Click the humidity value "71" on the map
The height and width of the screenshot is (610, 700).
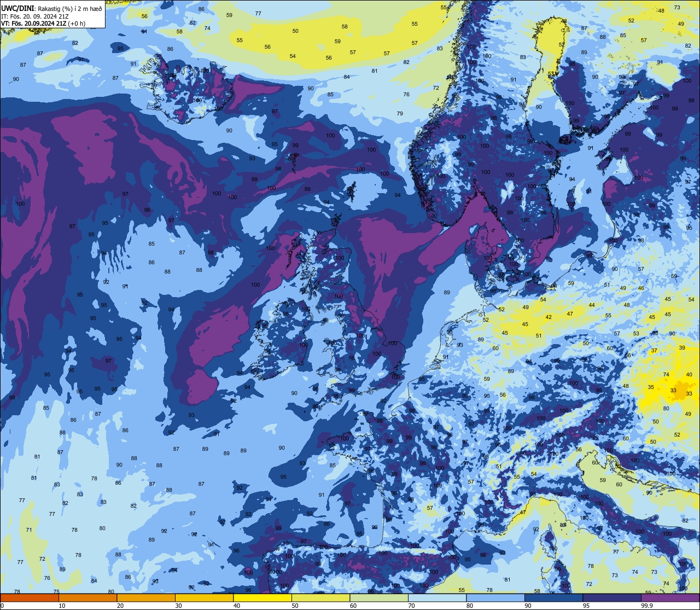click(x=29, y=530)
